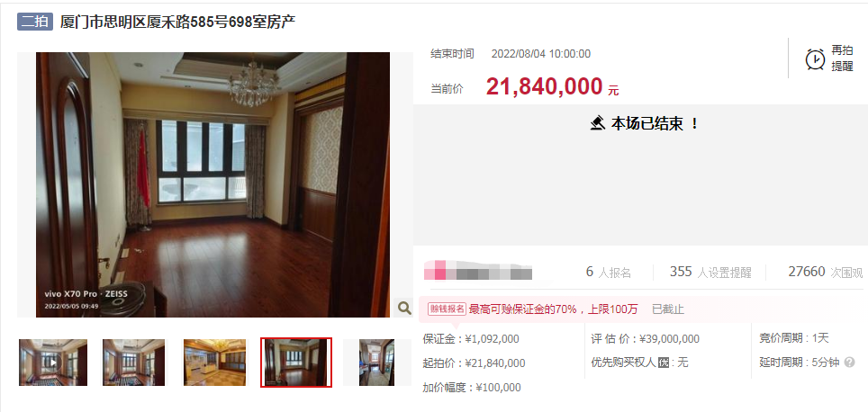Click the 再拍提醒 reminder text

tap(842, 58)
